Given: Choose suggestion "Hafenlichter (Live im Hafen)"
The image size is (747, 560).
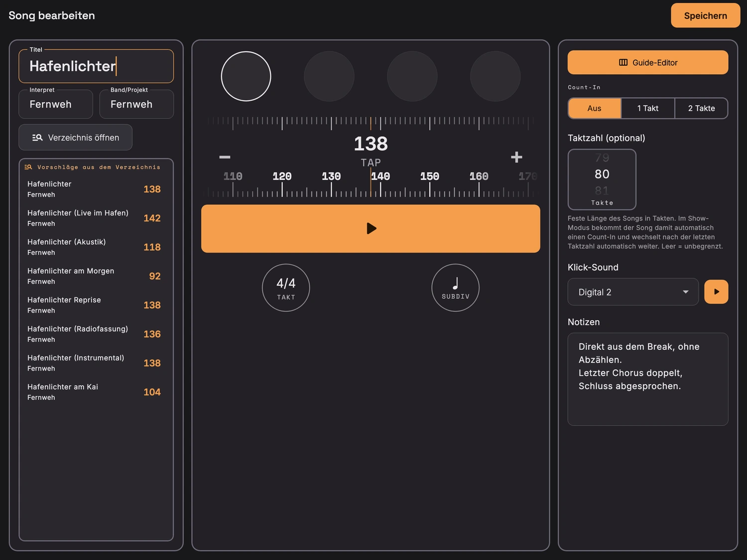Looking at the screenshot, I should click(96, 218).
